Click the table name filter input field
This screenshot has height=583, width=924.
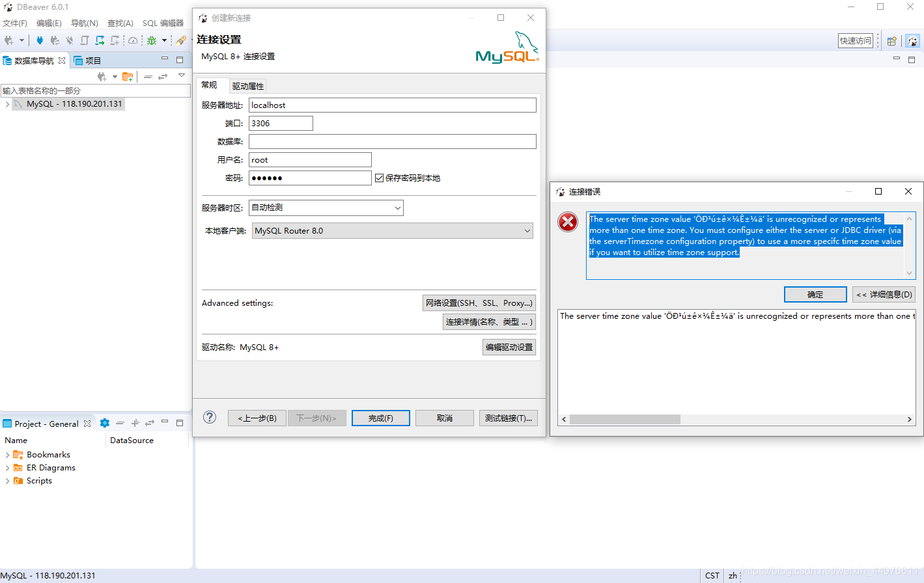pyautogui.click(x=96, y=90)
